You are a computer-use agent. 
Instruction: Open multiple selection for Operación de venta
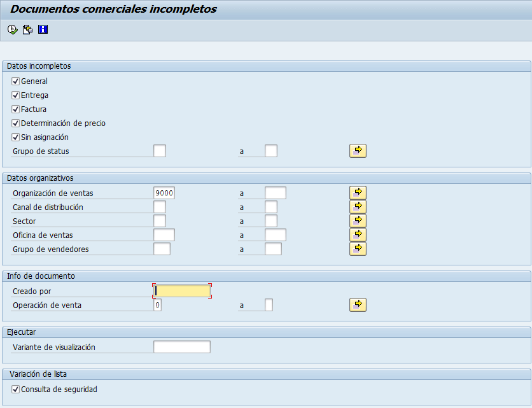358,305
